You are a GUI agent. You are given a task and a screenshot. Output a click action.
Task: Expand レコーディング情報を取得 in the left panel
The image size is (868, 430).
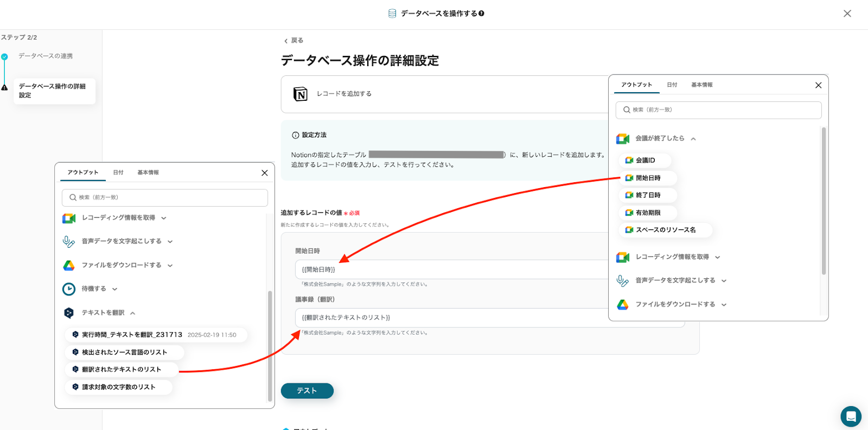164,218
